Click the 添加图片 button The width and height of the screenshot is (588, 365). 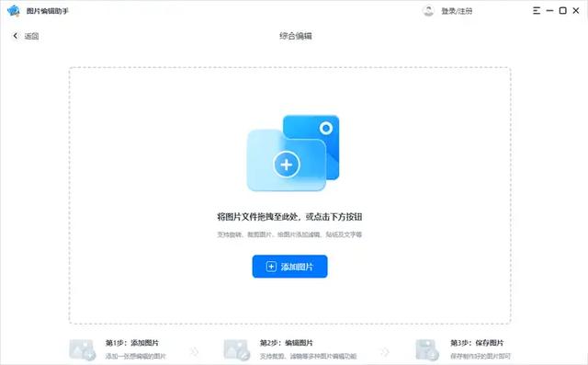[289, 267]
